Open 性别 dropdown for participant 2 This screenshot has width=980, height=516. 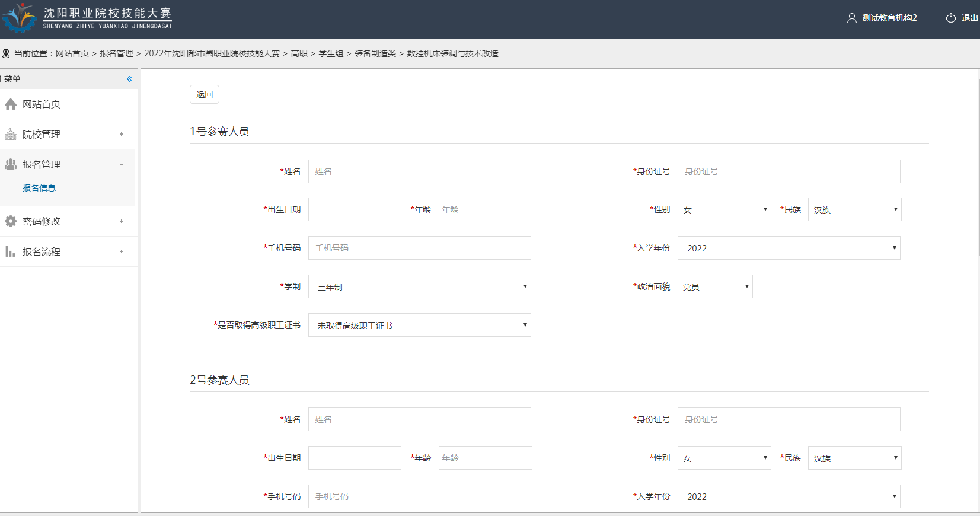[x=724, y=458]
